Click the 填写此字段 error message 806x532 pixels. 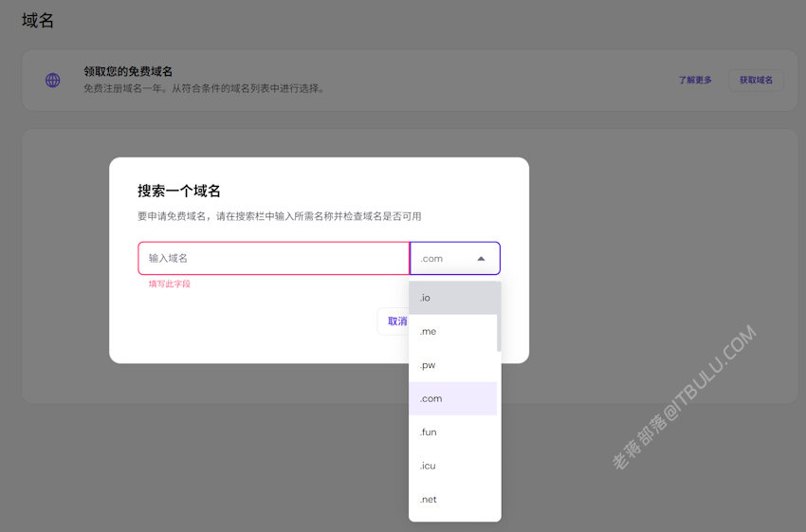coord(170,284)
